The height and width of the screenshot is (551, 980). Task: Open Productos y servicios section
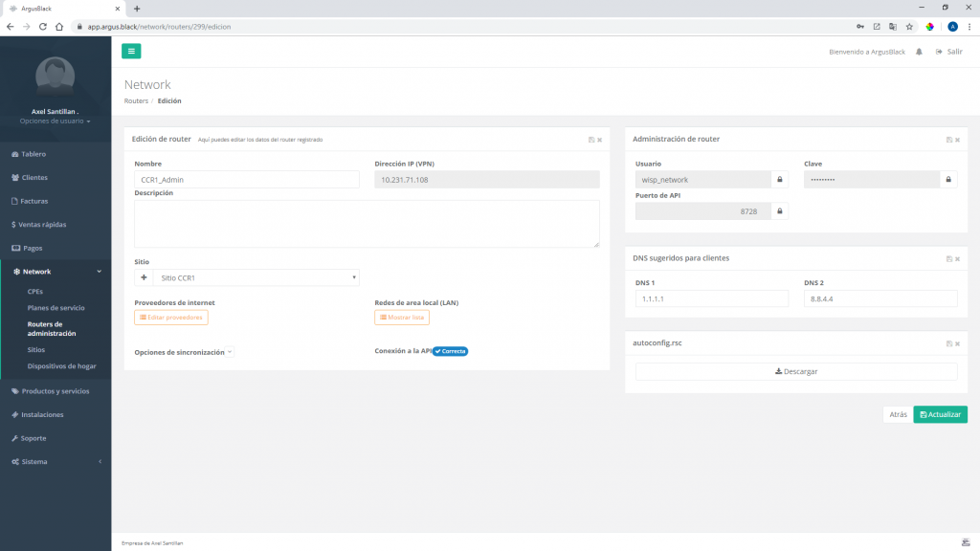point(50,391)
